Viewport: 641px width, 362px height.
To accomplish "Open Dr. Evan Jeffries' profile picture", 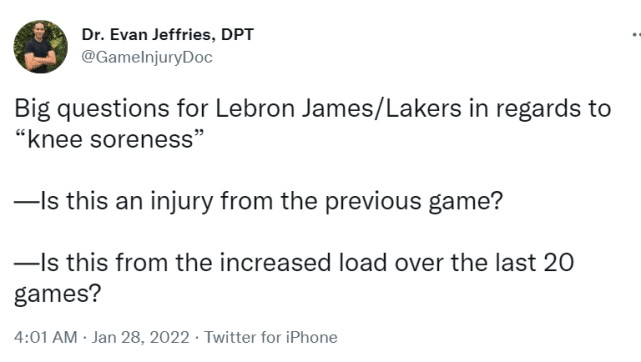I will 40,47.
